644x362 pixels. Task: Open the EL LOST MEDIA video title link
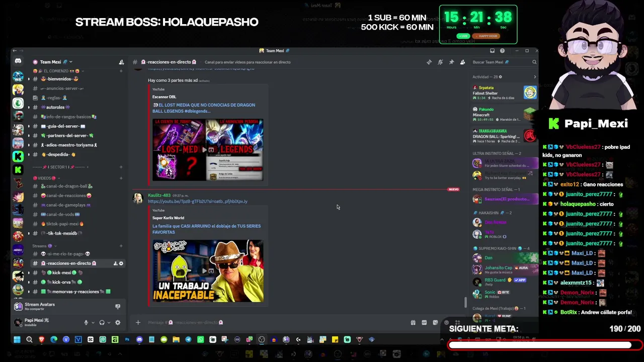coord(204,108)
